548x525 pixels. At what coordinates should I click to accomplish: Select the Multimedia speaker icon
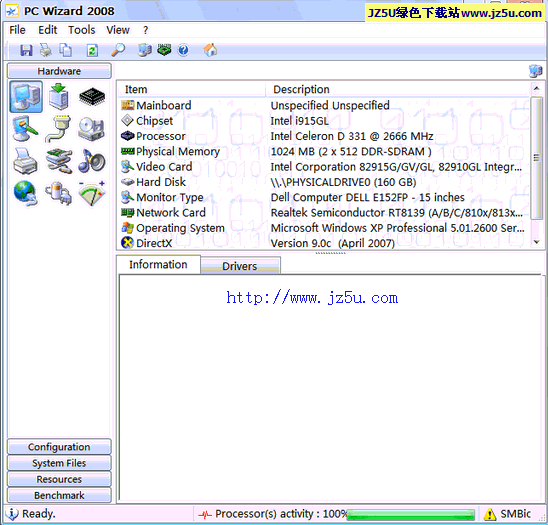91,161
